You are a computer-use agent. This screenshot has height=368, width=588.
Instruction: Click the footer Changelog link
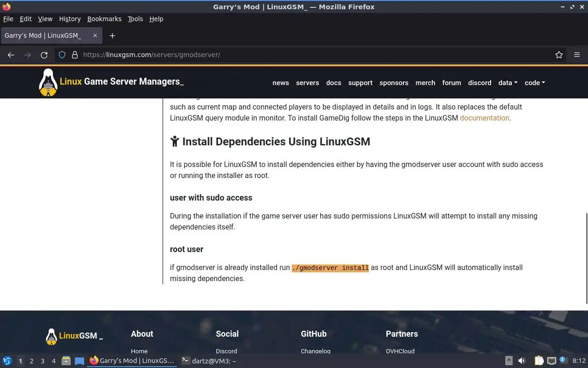(316, 351)
